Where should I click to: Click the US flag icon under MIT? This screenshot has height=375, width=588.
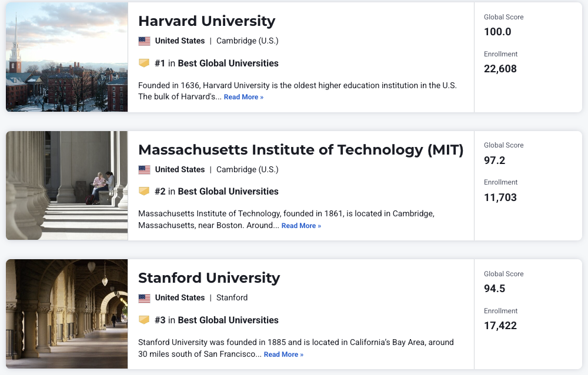coord(144,170)
